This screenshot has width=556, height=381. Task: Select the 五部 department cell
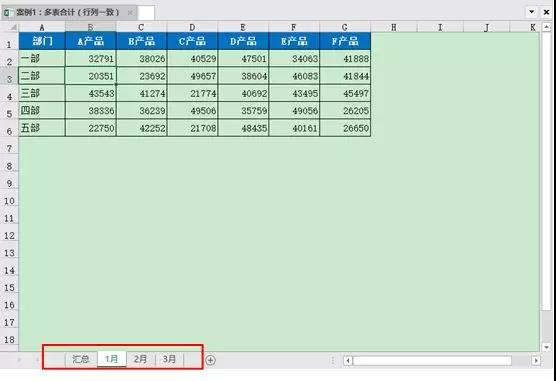pos(42,128)
